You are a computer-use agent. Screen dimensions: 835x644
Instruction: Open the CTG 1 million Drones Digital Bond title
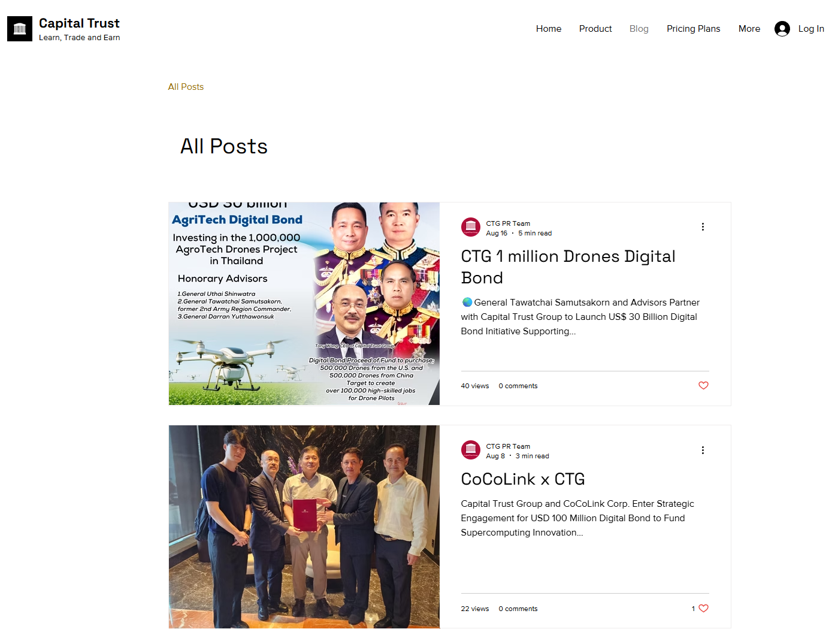tap(567, 267)
